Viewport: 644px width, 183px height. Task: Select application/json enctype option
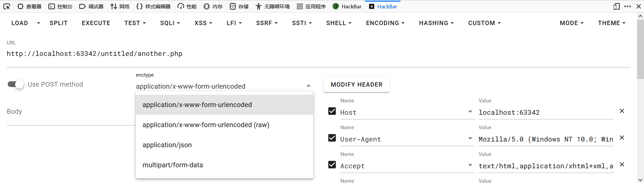coord(224,145)
